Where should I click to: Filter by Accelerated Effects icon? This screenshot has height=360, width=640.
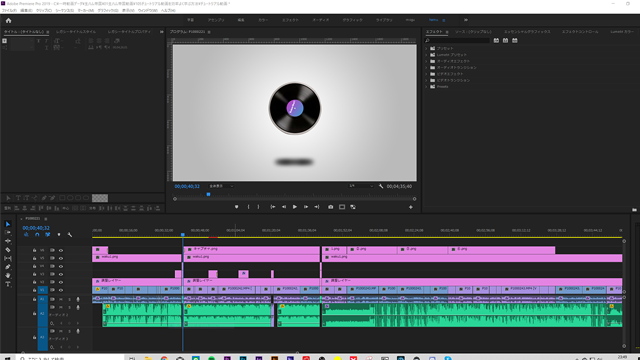pos(496,40)
